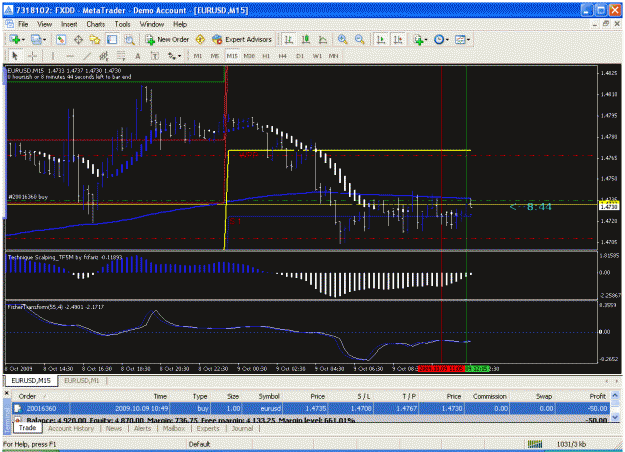
Task: Expand the New Chart dropdown arrow
Action: (23, 39)
